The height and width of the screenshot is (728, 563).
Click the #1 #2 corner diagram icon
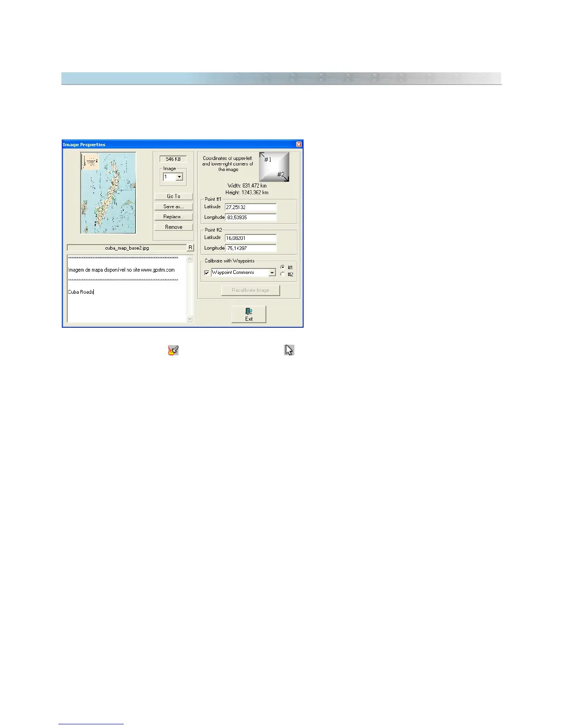click(274, 167)
